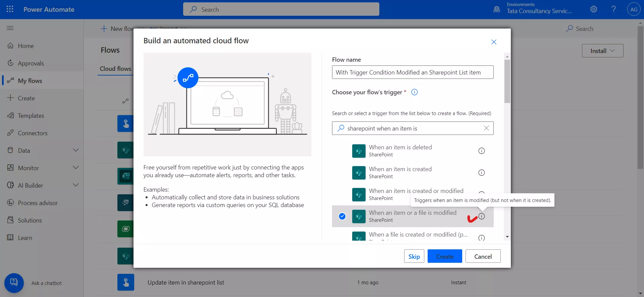Viewport: 644px width, 297px height.
Task: Collapse the left navigation hamburger menu
Action: click(10, 28)
